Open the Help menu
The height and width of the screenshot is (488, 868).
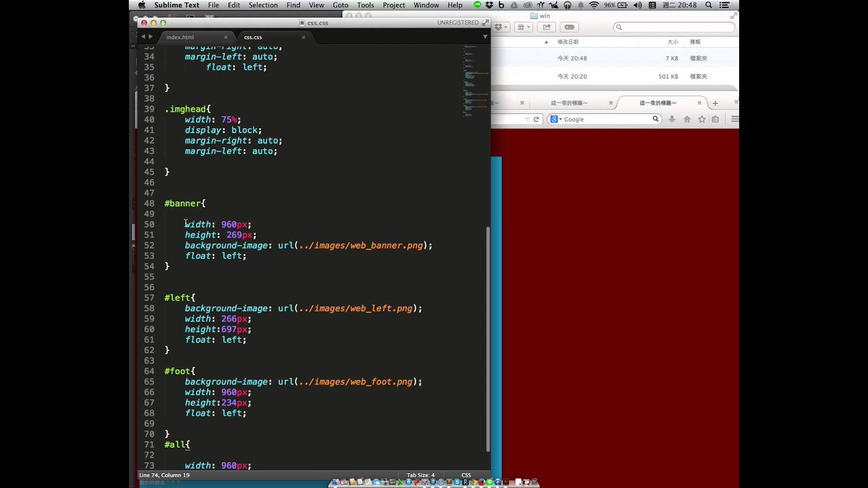455,5
